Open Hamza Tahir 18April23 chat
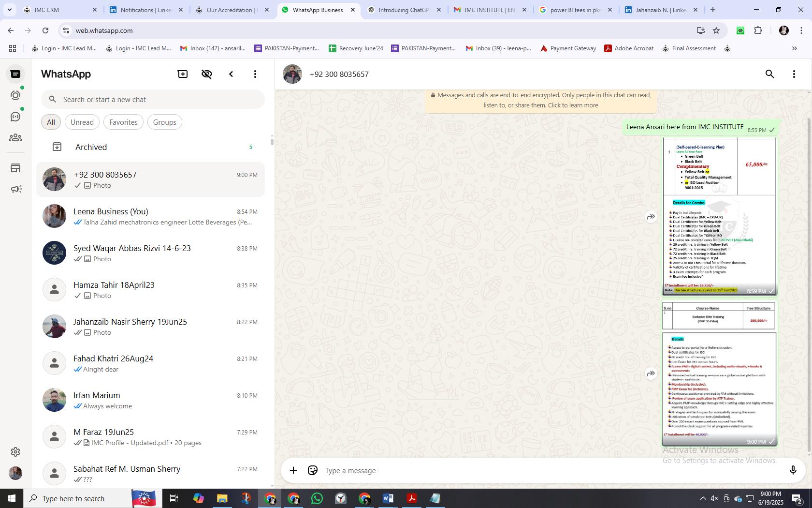Screen dimensions: 812x508 (150, 290)
